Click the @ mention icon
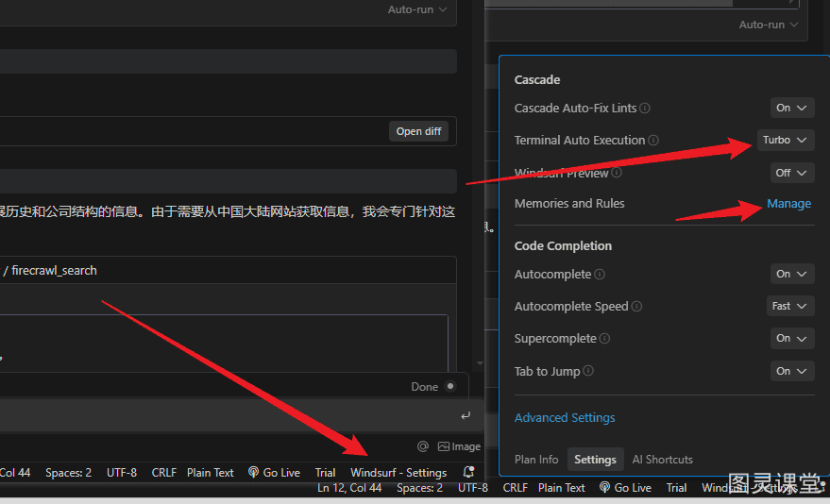This screenshot has height=504, width=830. coord(422,446)
